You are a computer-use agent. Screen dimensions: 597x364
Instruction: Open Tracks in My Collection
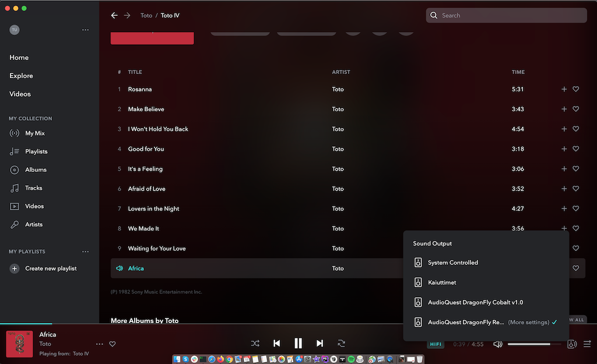(x=33, y=188)
